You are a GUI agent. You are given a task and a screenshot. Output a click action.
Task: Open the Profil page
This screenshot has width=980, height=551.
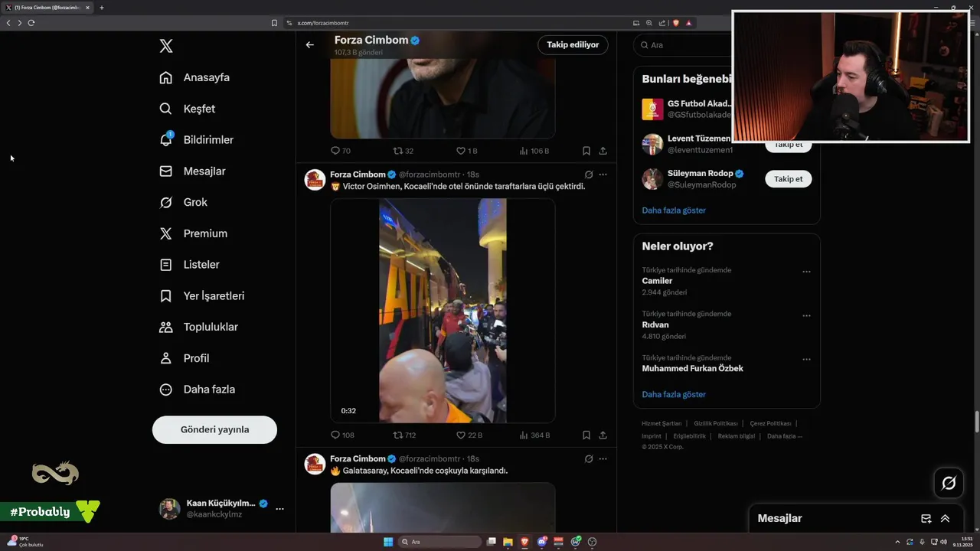(184, 358)
